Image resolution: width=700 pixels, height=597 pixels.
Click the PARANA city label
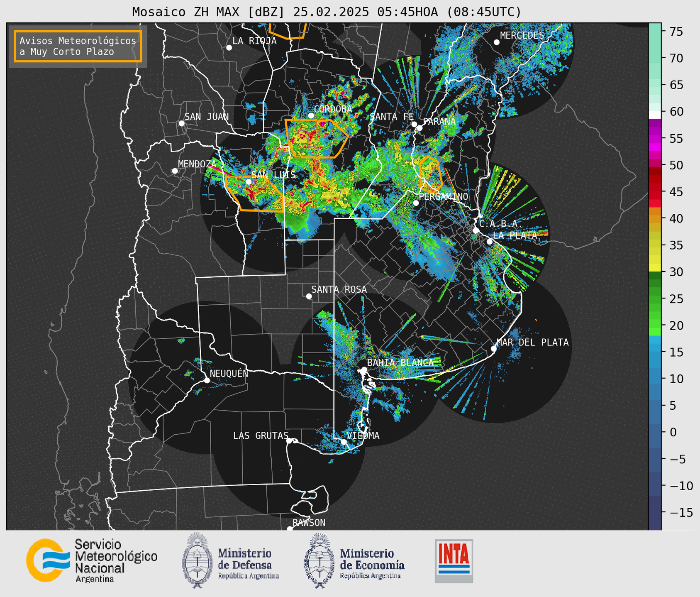[x=439, y=122]
